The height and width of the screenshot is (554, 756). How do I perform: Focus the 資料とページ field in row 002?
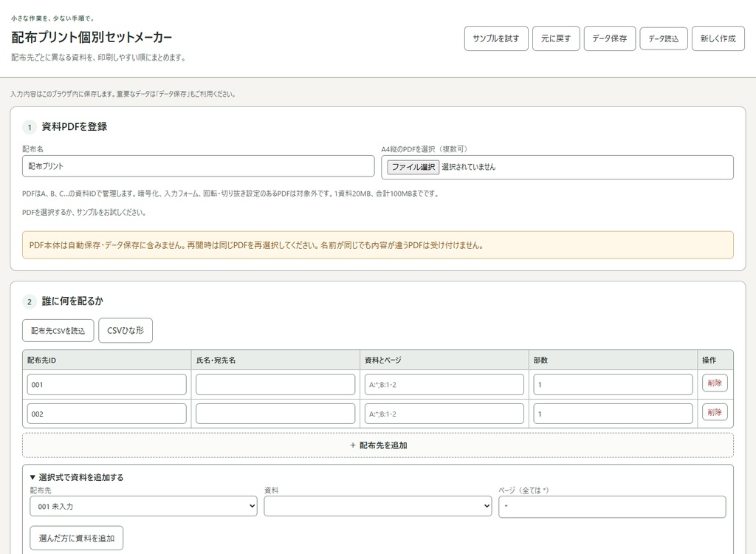(x=444, y=414)
